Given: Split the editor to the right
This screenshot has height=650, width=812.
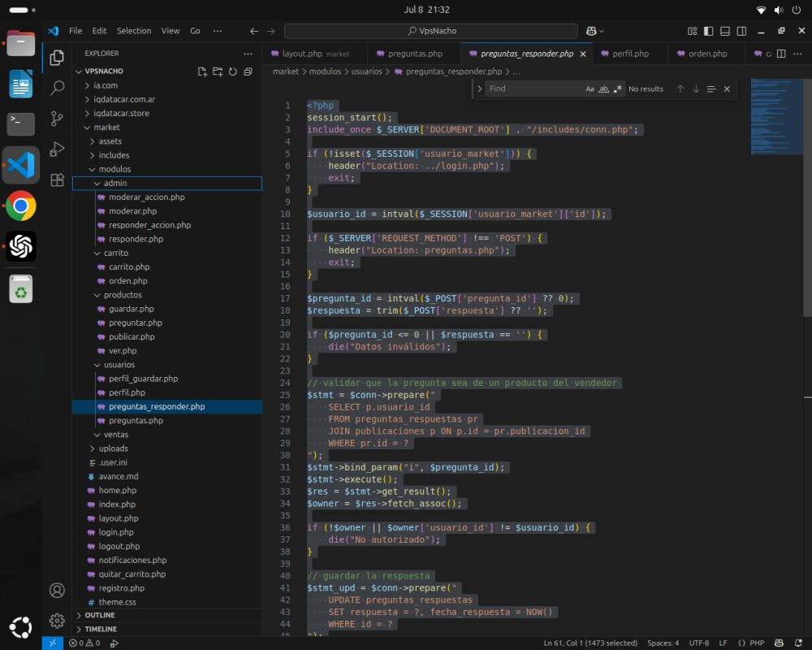Looking at the screenshot, I should click(x=781, y=54).
